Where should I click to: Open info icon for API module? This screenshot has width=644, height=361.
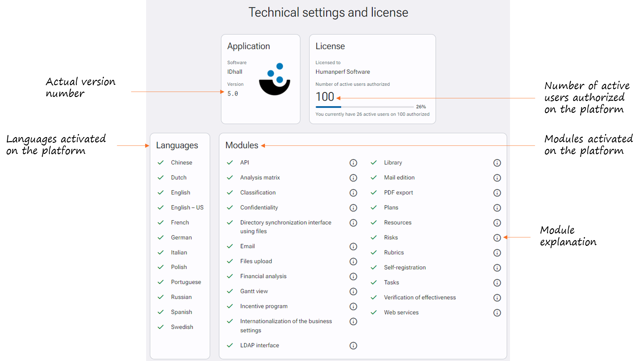click(353, 163)
